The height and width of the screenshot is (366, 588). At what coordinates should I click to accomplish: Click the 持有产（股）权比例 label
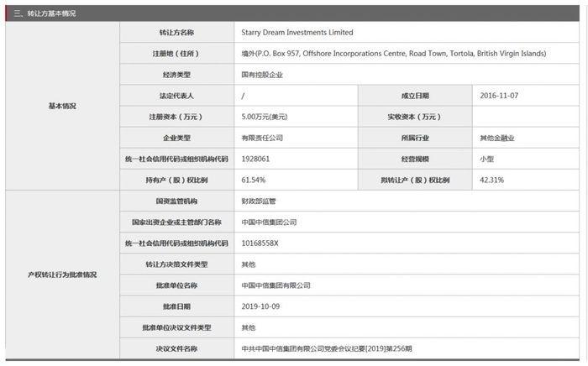(176, 180)
